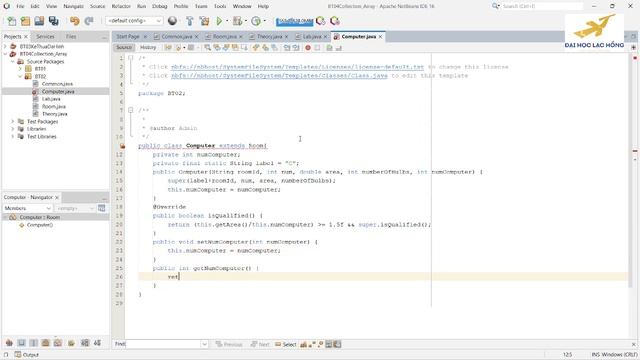Switch to the Services panel tab
Screen dimensions: 640x360
pyautogui.click(x=45, y=37)
